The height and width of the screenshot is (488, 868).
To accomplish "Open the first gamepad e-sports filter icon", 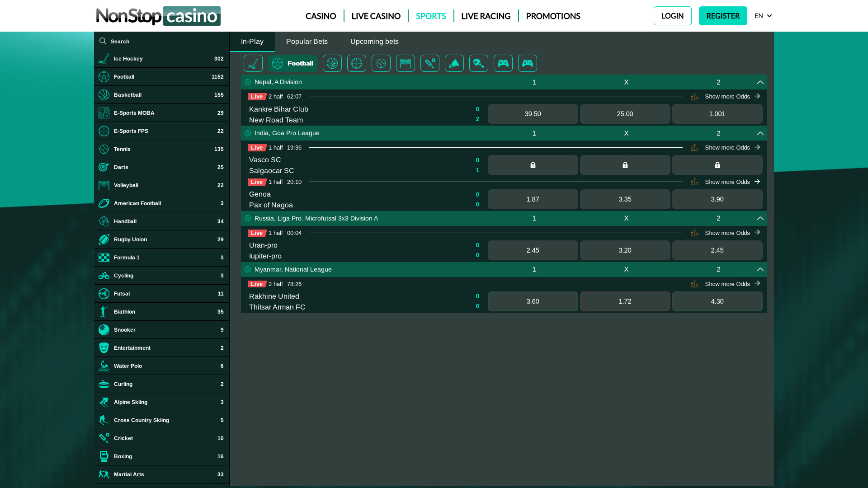I will (x=503, y=63).
